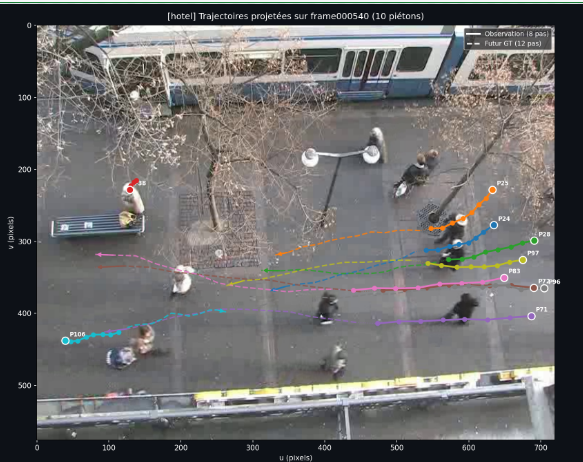Click x-axis tick label '200'
583x462 pixels.
(181, 448)
